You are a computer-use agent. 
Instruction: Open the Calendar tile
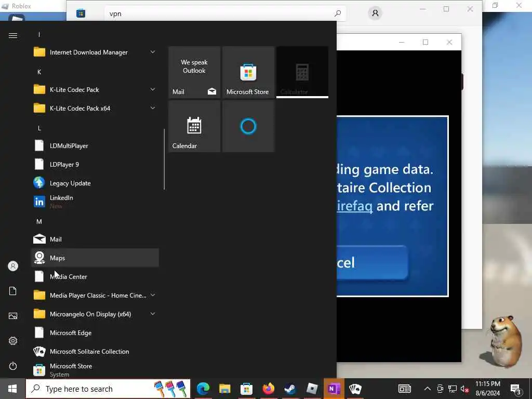point(194,126)
